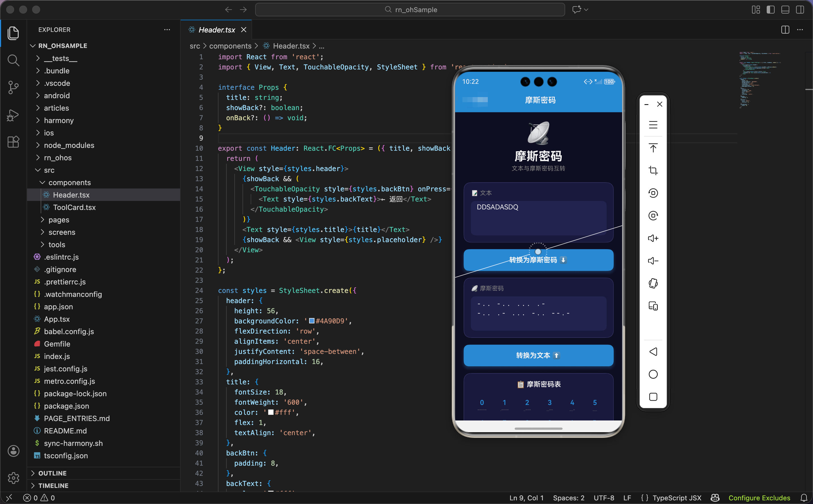Select the Header.tsx editor tab
The image size is (813, 504).
(x=217, y=30)
